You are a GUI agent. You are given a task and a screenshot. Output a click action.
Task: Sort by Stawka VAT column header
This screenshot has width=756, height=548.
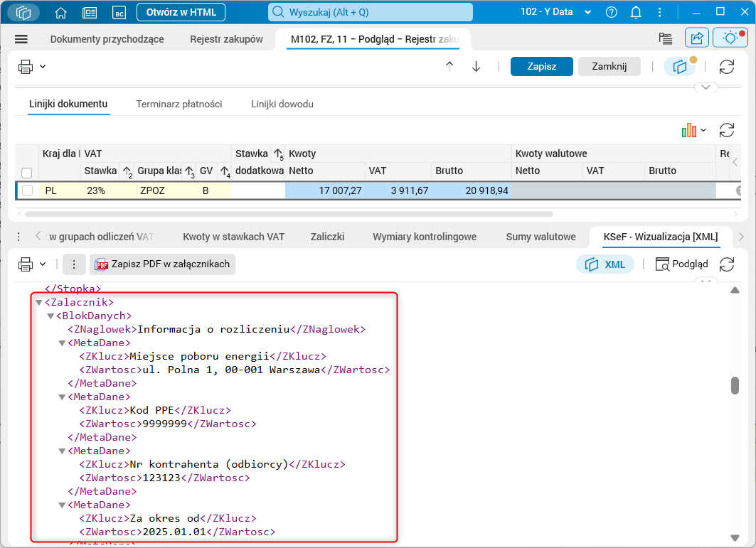click(x=100, y=171)
